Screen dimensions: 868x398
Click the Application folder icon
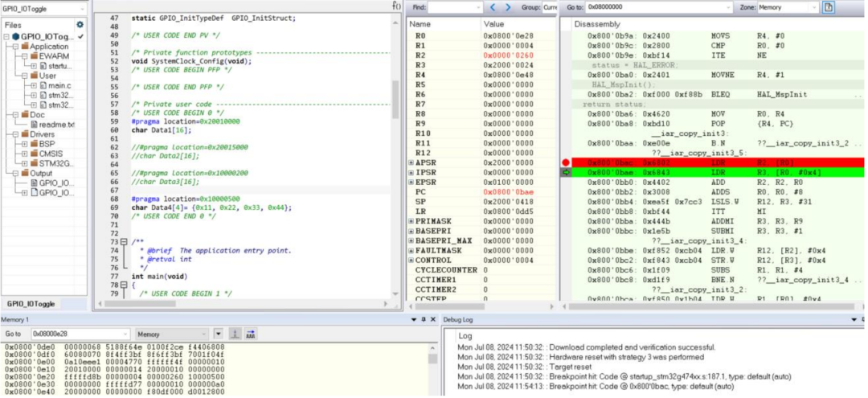point(24,47)
